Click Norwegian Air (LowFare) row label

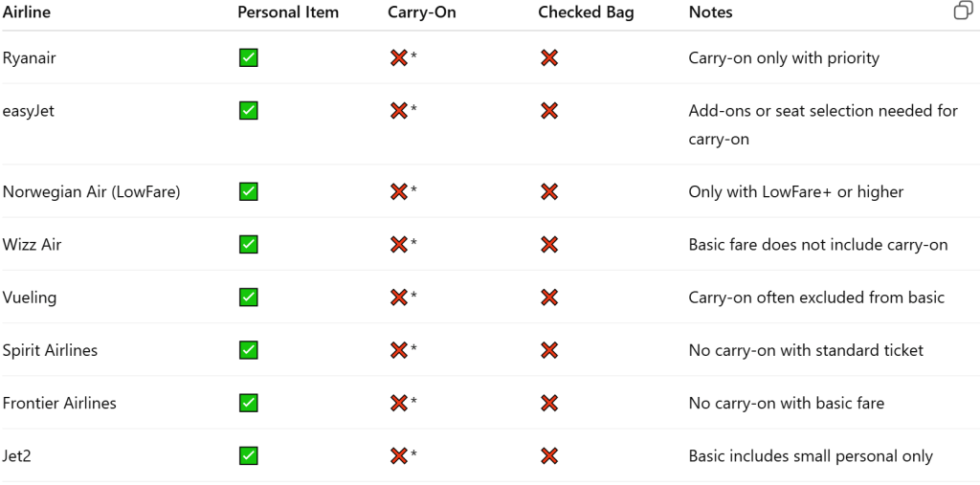92,192
